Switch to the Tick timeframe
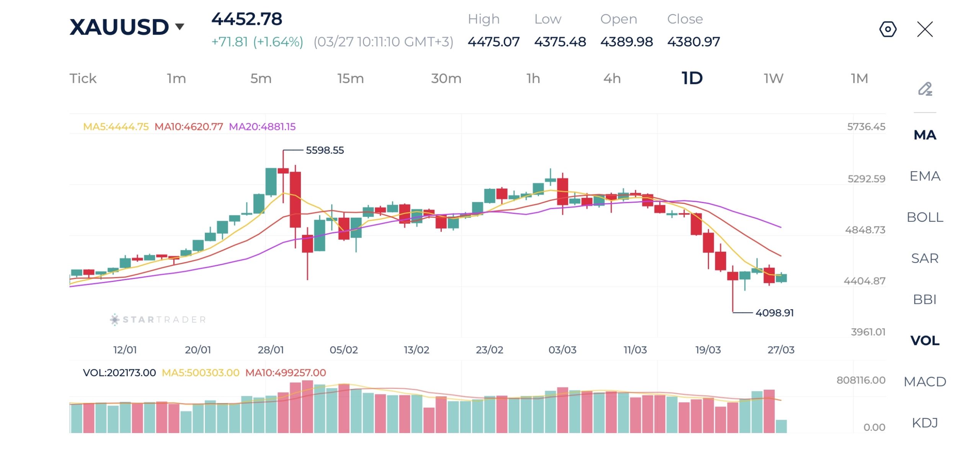This screenshot has width=980, height=451. pyautogui.click(x=83, y=79)
